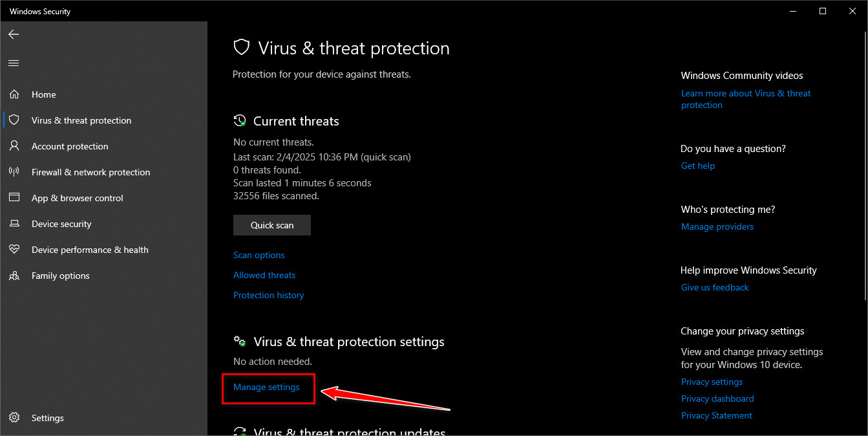Open Settings gear in sidebar
Viewport: 868px width, 436px height.
(14, 418)
